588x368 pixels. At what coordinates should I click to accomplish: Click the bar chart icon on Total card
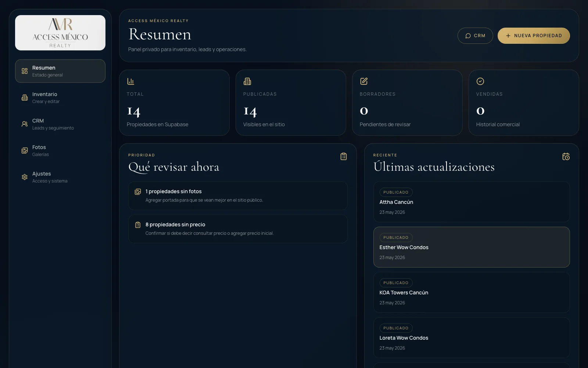coord(131,81)
